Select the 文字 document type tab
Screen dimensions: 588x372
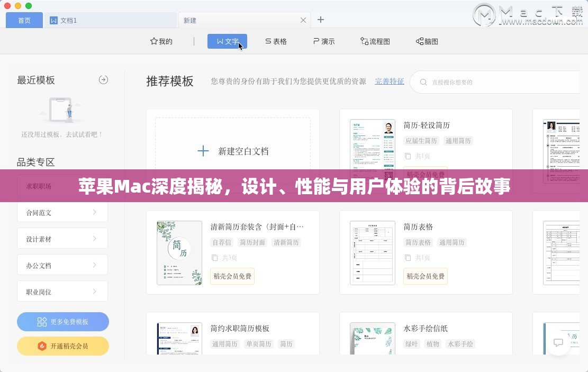coord(227,41)
